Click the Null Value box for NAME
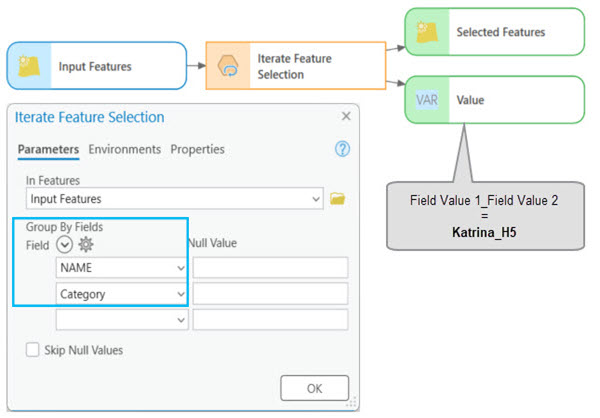Viewport: 600px width, 418px height. click(x=270, y=268)
